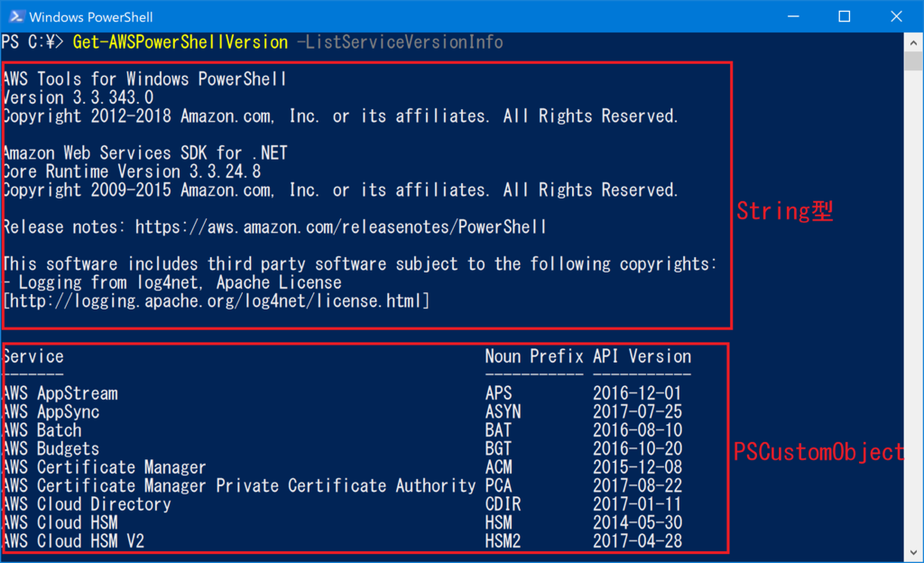The height and width of the screenshot is (563, 924).
Task: Click 'AWS Tools for Windows PowerShell' line
Action: coord(144,78)
